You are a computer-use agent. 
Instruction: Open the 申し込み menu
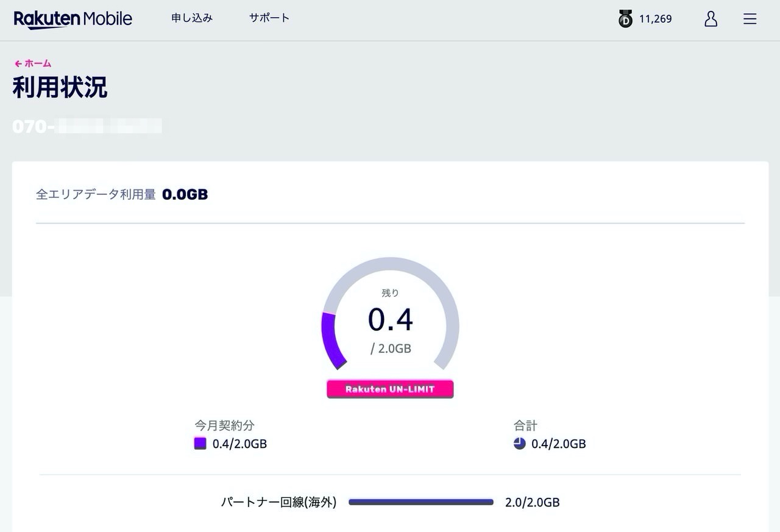(x=192, y=18)
